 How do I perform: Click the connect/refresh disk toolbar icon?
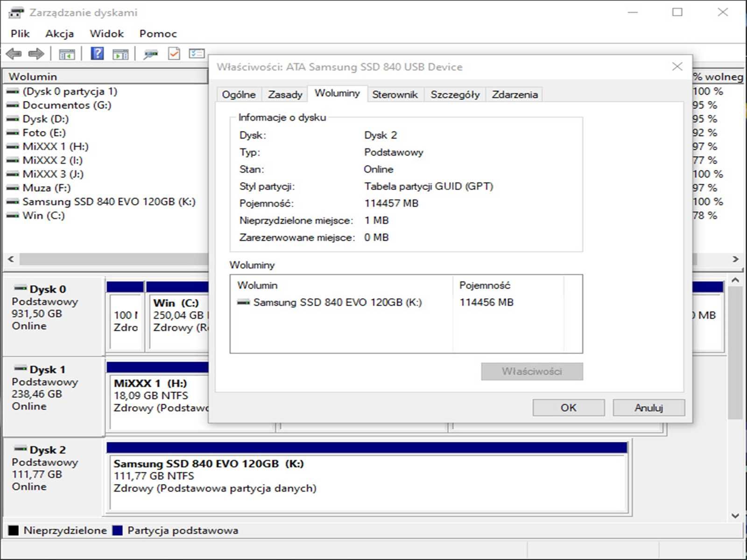click(150, 54)
